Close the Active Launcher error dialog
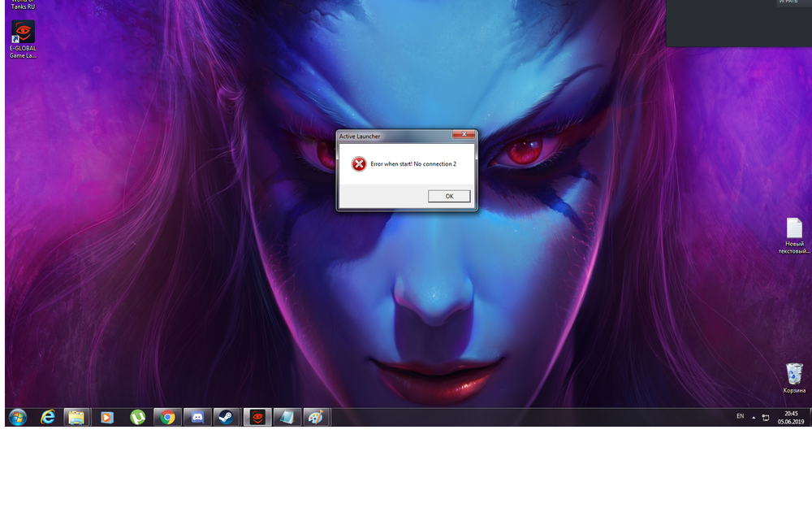This screenshot has height=508, width=812. 464,135
